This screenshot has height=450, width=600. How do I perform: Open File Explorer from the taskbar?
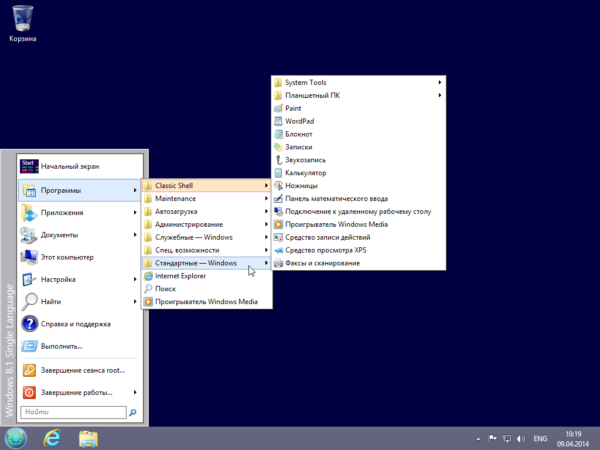pos(88,438)
